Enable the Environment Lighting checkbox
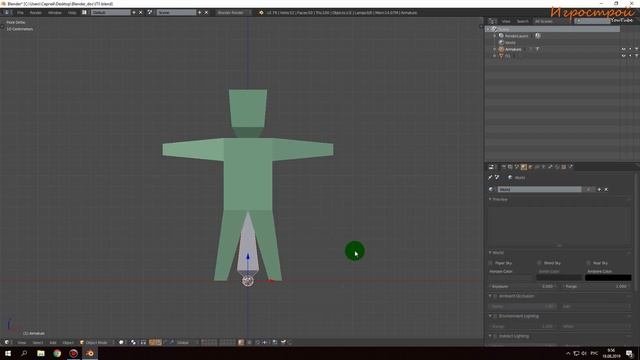The height and width of the screenshot is (360, 640). pyautogui.click(x=496, y=316)
